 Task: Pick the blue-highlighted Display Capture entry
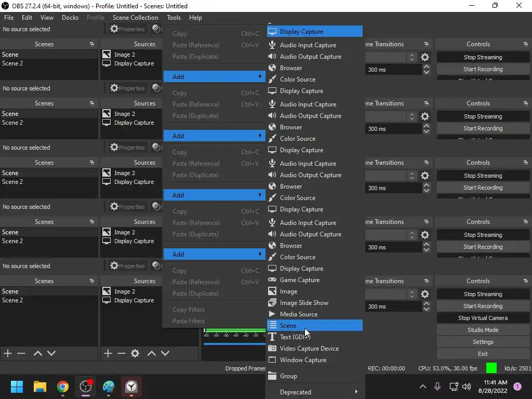tap(314, 32)
